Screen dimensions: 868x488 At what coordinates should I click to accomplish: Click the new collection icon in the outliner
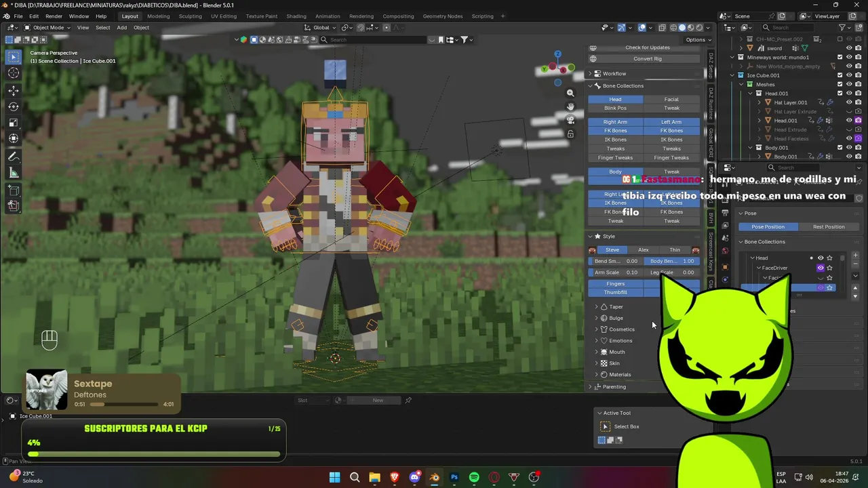click(859, 28)
